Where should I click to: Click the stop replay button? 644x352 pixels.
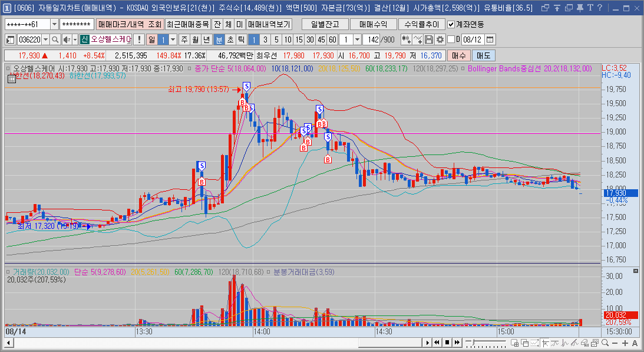tap(447, 343)
